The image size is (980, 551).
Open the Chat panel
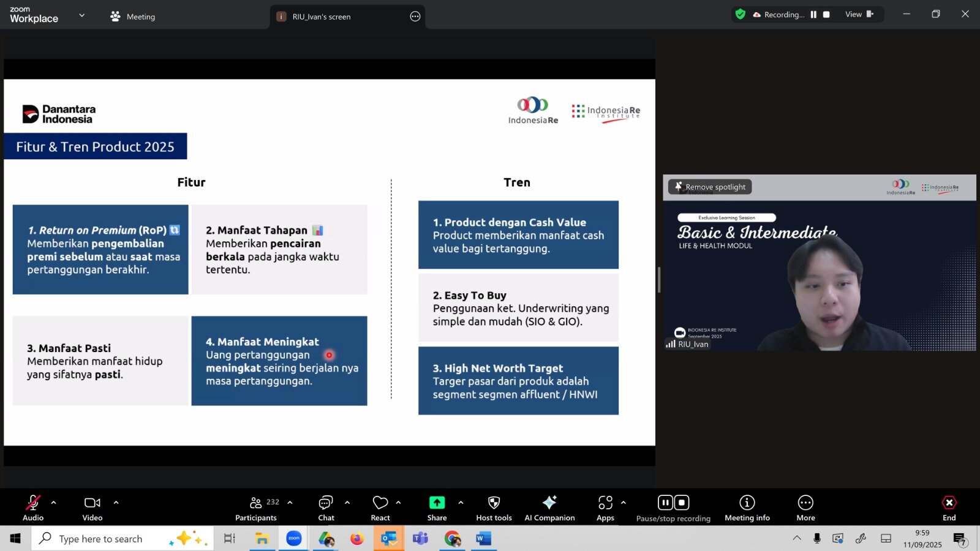(326, 508)
